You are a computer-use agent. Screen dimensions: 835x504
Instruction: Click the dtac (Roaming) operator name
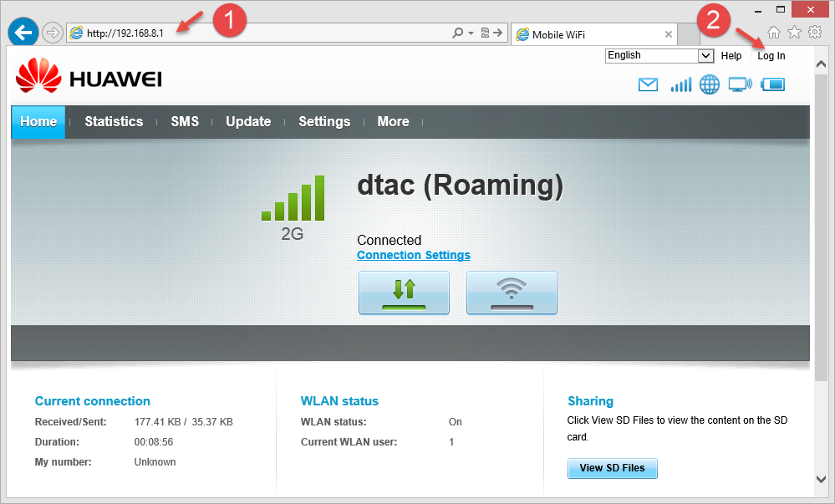tap(460, 186)
